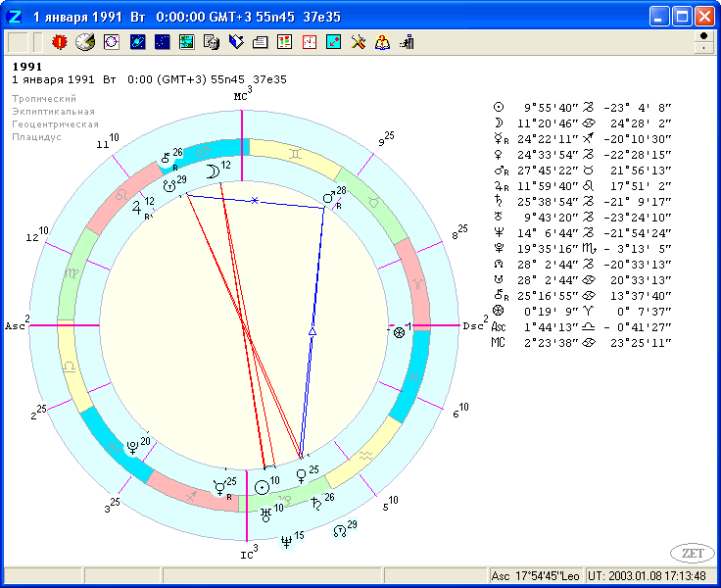This screenshot has height=588, width=721.
Task: Click the North Node glyph near 29
Action: pyautogui.click(x=339, y=531)
